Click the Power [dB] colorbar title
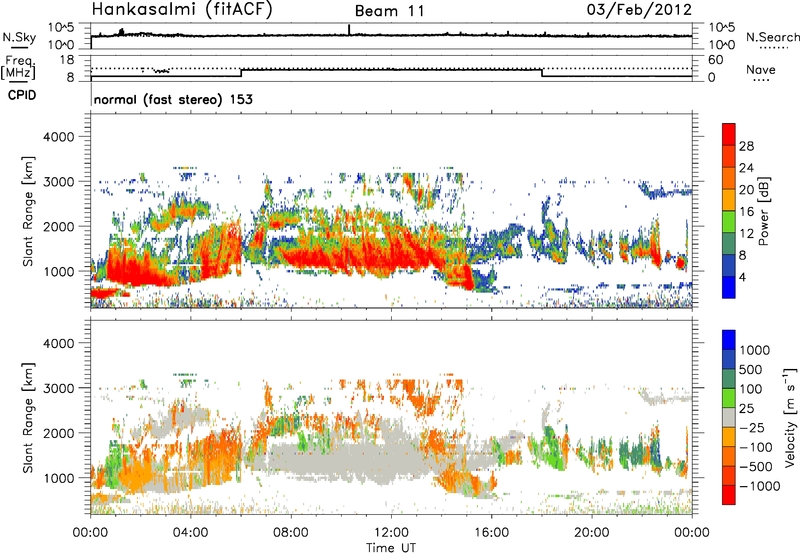Viewport: 800px width, 554px height. pyautogui.click(x=764, y=211)
